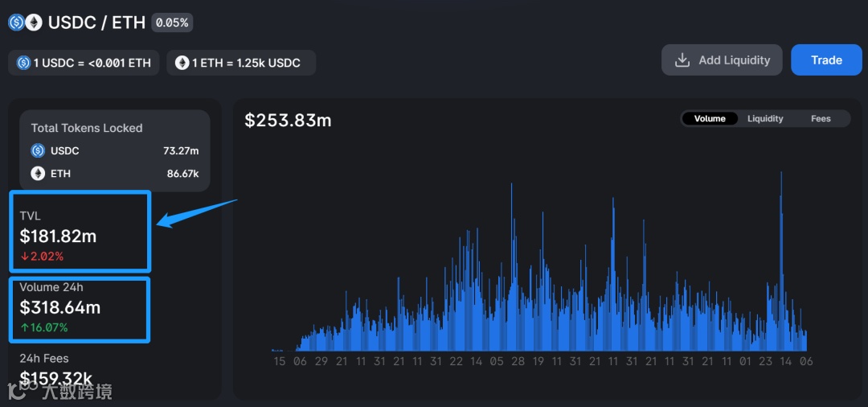Select the 1 ETH = 1.25k USDC chip

[x=241, y=63]
